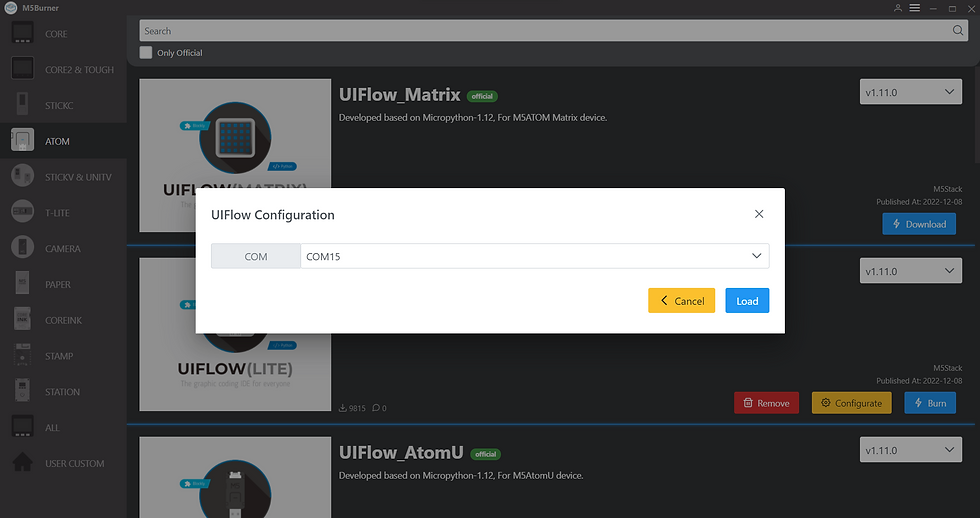Click the UIFlow_Matrix thumbnail image

[x=235, y=155]
